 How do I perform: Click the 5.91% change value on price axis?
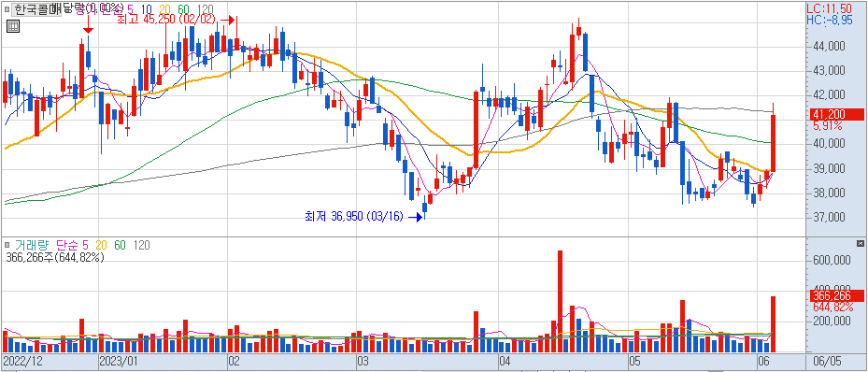(x=828, y=125)
